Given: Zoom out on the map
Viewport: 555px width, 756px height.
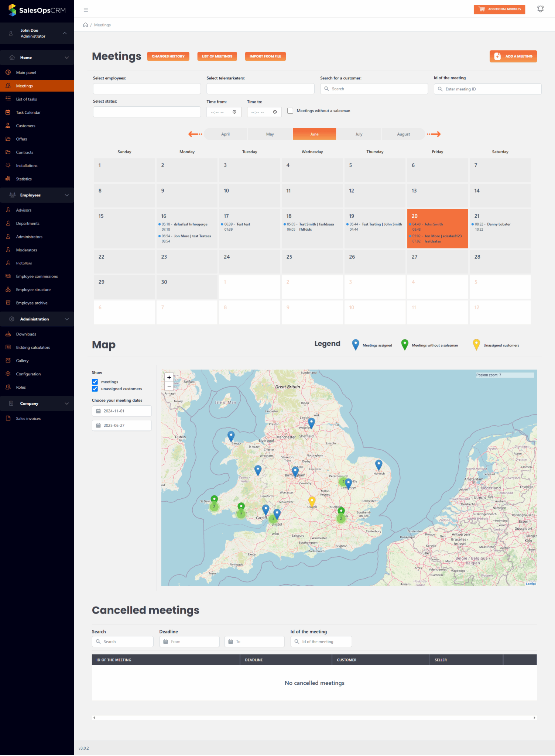Looking at the screenshot, I should point(169,386).
